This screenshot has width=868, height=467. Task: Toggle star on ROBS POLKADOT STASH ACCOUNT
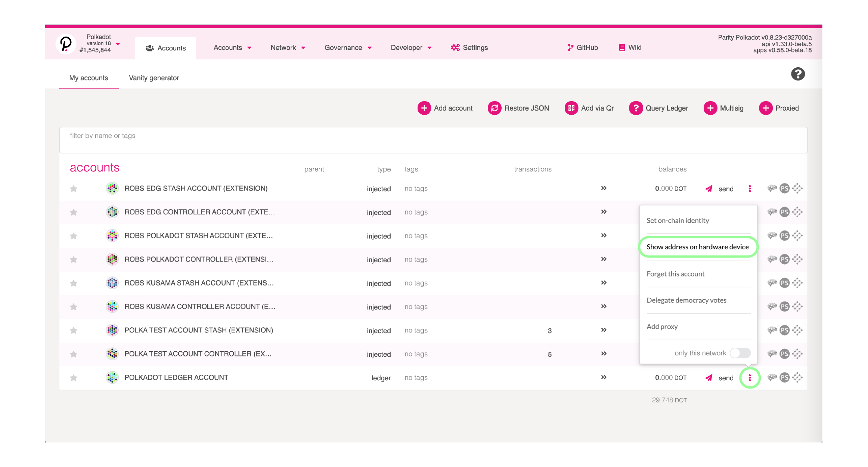pos(74,236)
